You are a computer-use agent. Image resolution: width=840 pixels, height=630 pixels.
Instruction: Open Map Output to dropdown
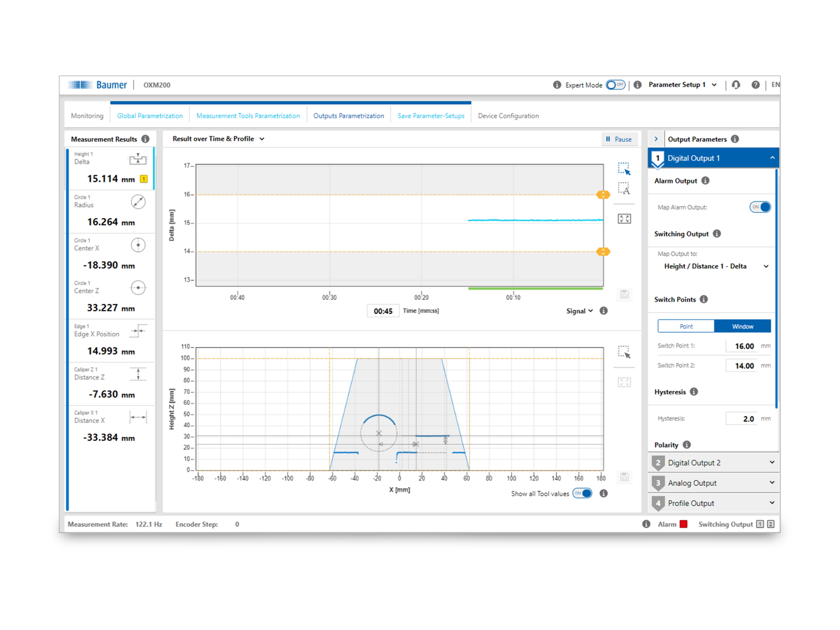click(x=716, y=266)
